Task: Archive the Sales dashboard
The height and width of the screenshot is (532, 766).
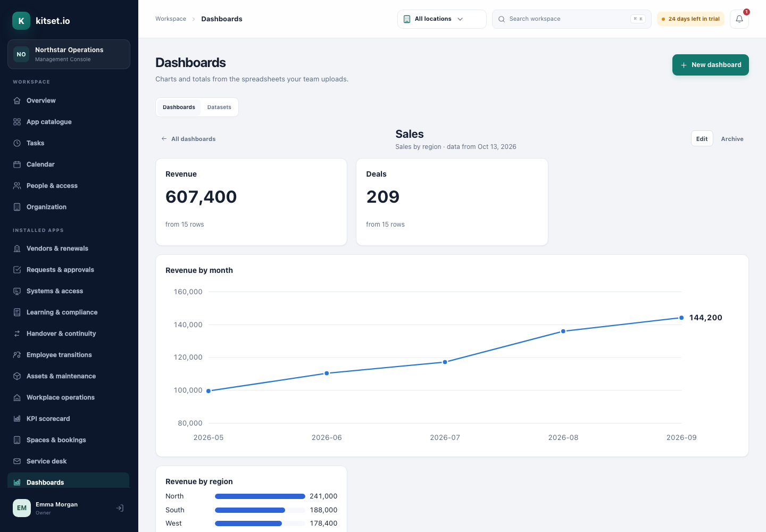Action: click(x=732, y=139)
